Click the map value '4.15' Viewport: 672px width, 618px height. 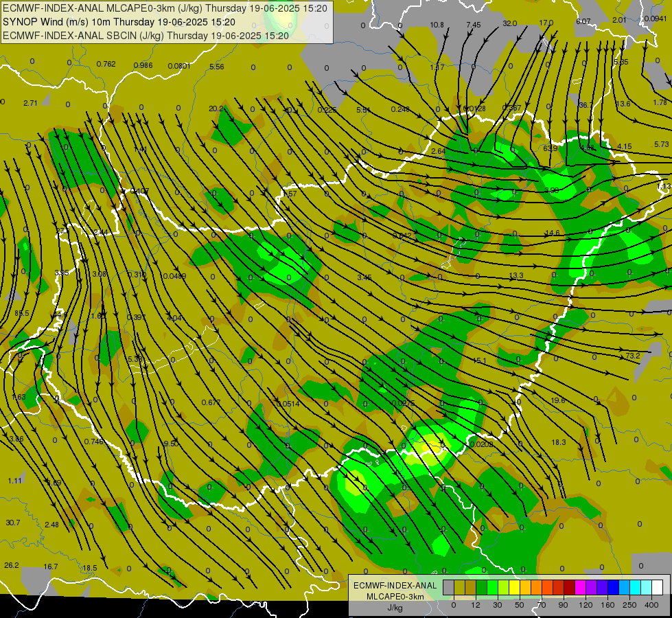click(x=624, y=146)
